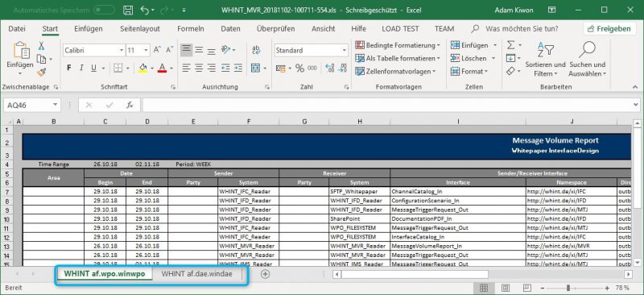Open the Calibri font name dropdown
644x295 pixels.
[x=122, y=51]
